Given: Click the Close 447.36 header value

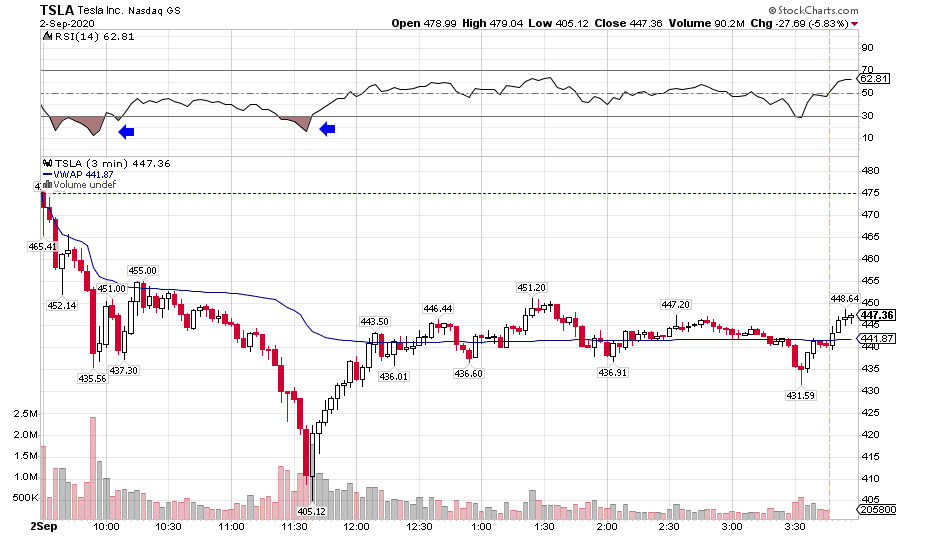Looking at the screenshot, I should pos(628,23).
